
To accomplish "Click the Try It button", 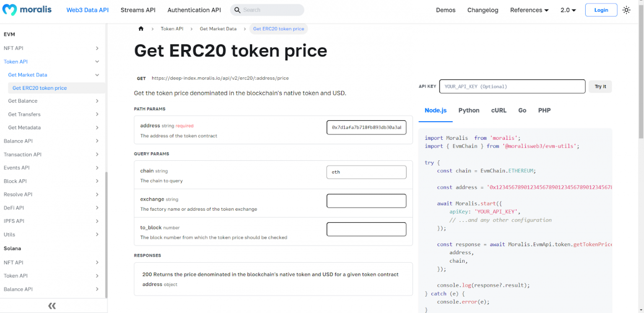I will pos(600,86).
